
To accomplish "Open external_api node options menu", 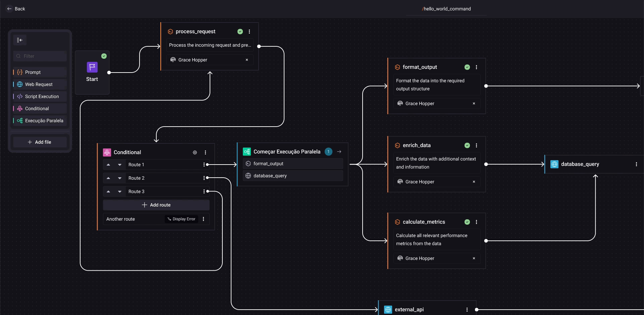I will [467, 310].
